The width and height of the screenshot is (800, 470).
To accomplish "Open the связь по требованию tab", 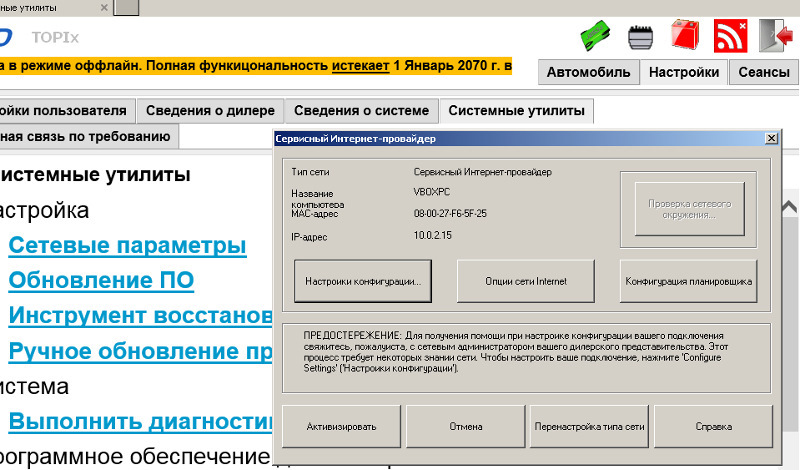I will [89, 137].
